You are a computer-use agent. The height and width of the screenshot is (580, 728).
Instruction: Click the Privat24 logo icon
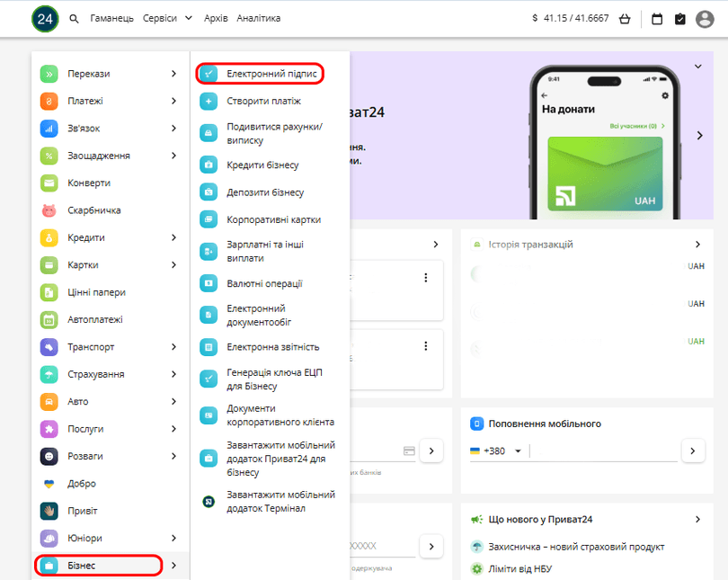(x=45, y=18)
